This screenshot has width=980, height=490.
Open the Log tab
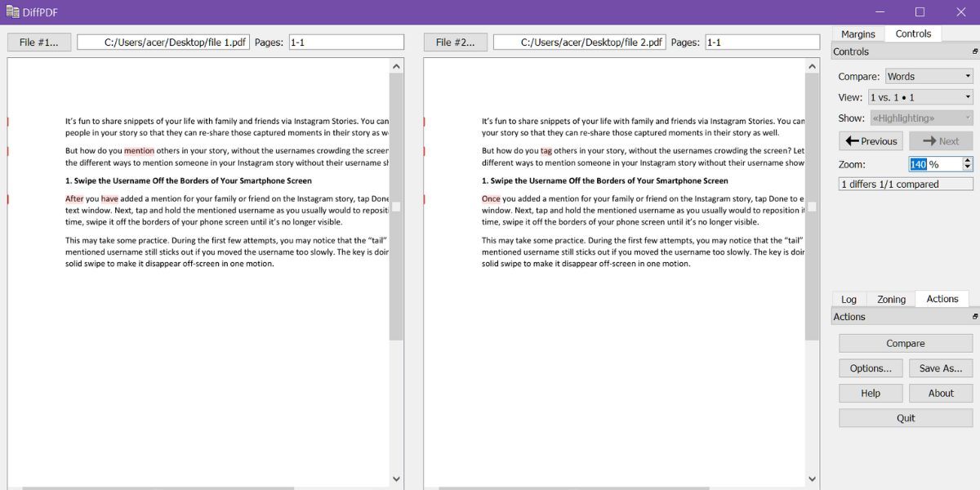tap(849, 300)
